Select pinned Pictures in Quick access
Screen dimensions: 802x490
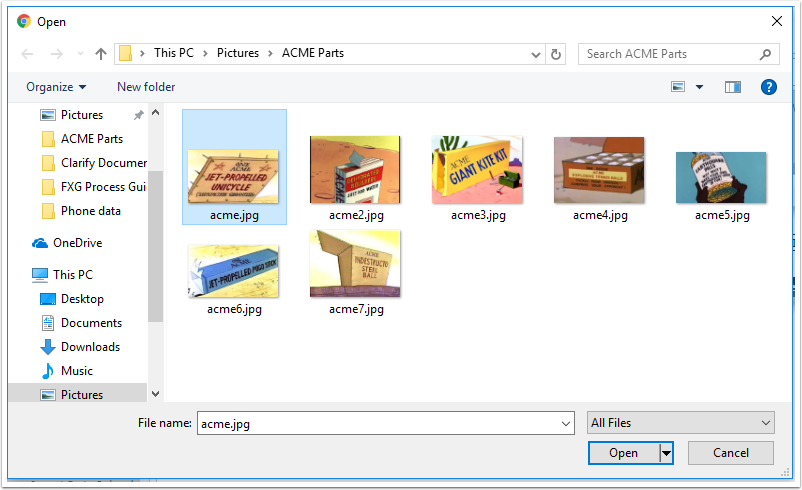click(x=82, y=115)
